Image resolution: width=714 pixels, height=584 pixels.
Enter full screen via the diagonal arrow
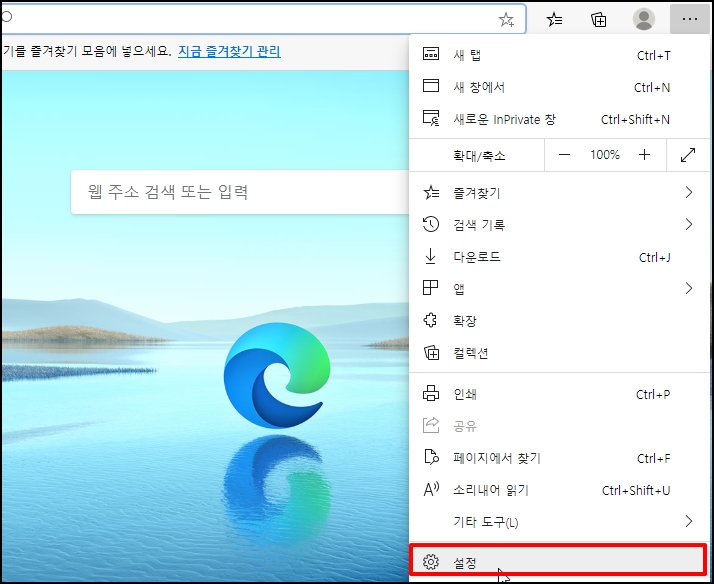(688, 155)
